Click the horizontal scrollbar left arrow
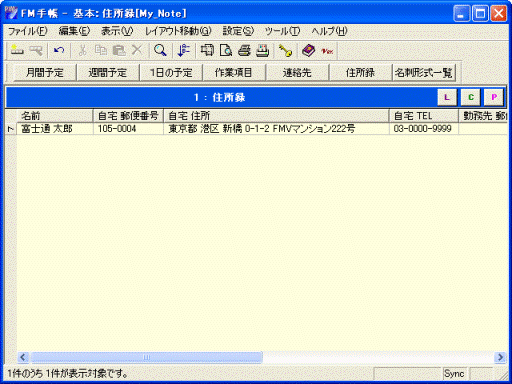The height and width of the screenshot is (384, 512). pyautogui.click(x=23, y=357)
